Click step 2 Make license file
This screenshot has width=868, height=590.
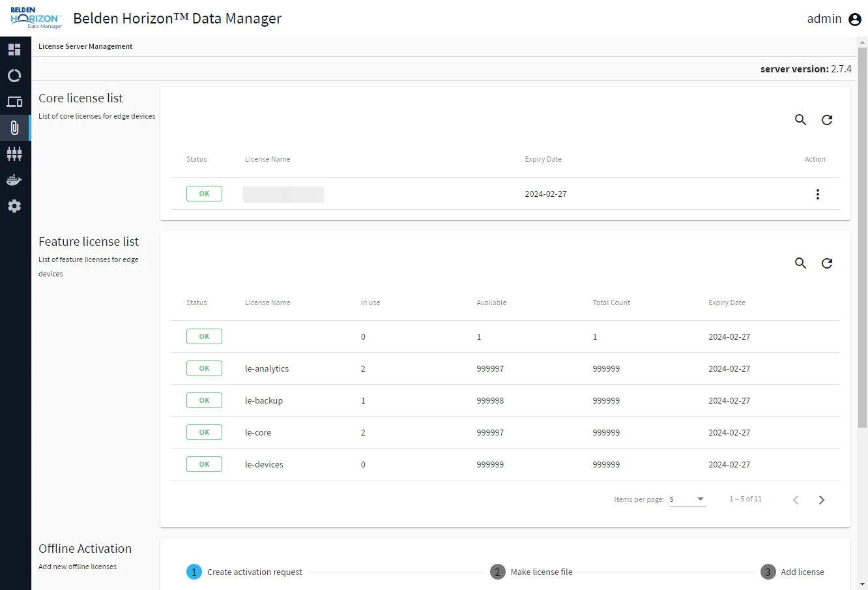[532, 572]
